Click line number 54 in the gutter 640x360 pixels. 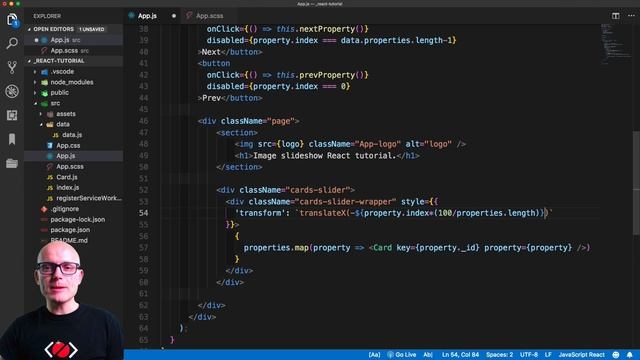(143, 213)
